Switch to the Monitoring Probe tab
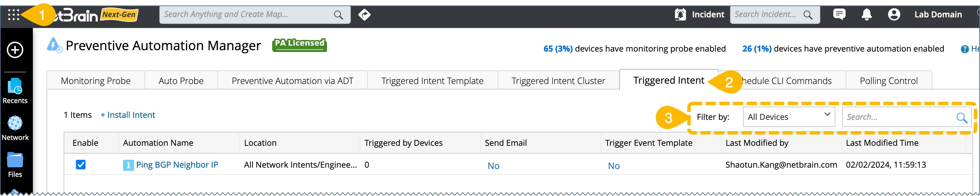This screenshot has width=980, height=196. [95, 81]
